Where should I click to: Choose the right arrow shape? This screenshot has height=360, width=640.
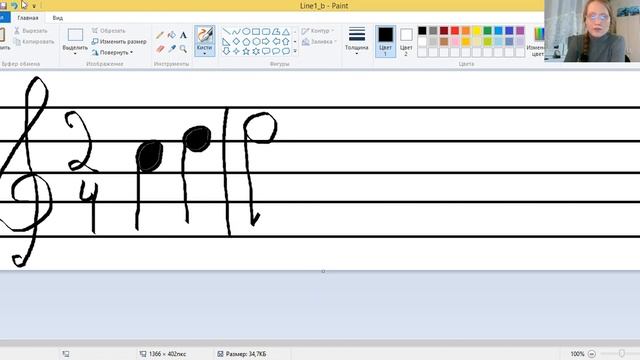tap(266, 42)
